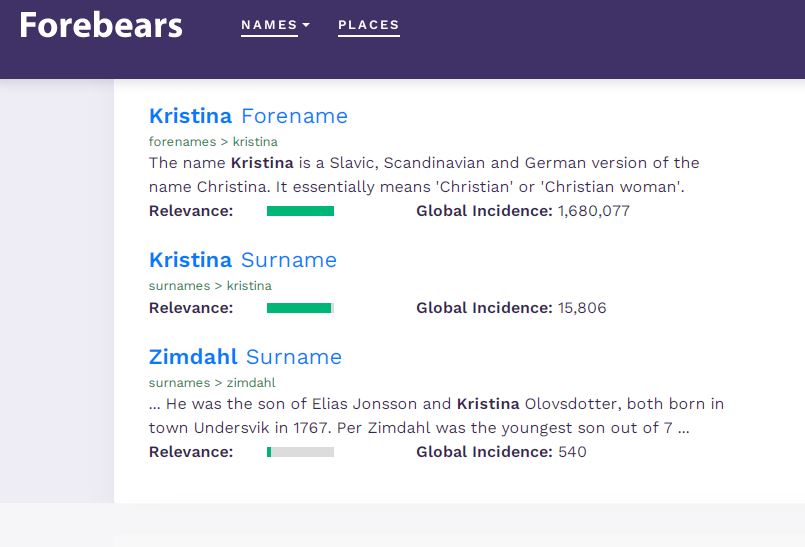Click the 540 global incidence value
The height and width of the screenshot is (547, 805).
(x=572, y=452)
